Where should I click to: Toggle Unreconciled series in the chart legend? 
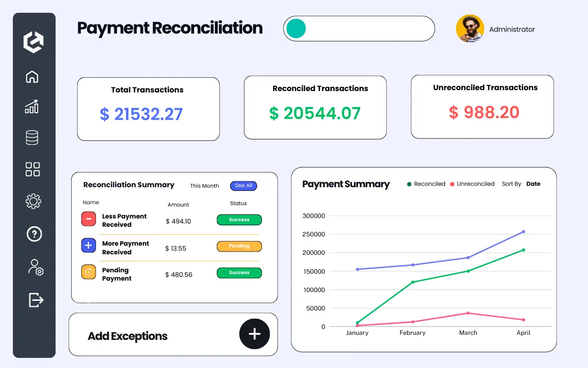472,184
